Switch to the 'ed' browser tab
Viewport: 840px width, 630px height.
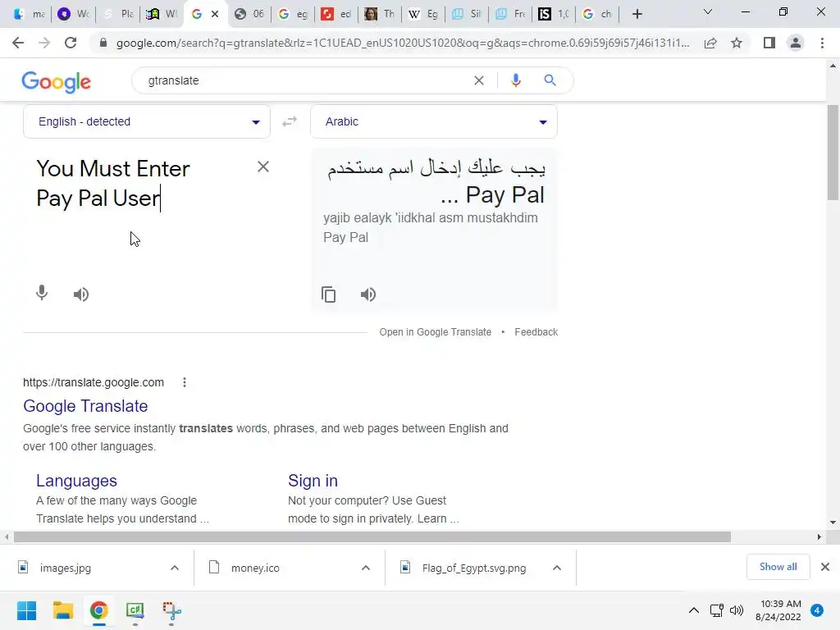[x=336, y=14]
